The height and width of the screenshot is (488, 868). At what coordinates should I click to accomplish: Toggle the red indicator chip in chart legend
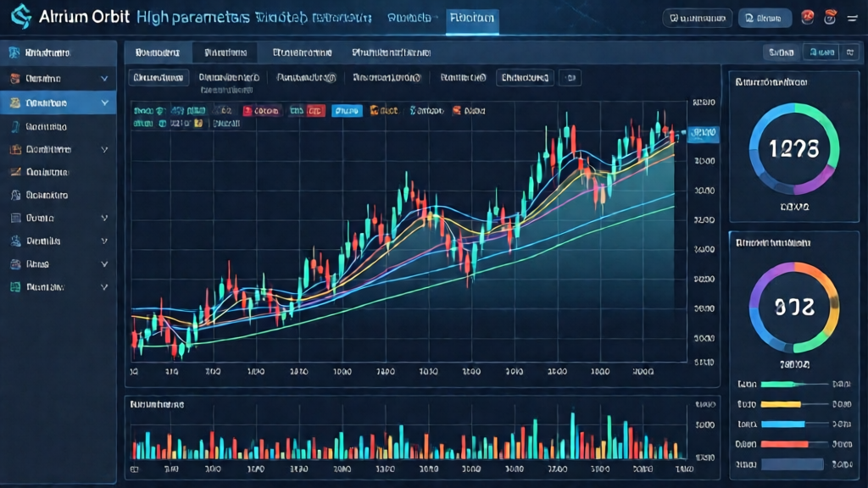click(x=261, y=111)
